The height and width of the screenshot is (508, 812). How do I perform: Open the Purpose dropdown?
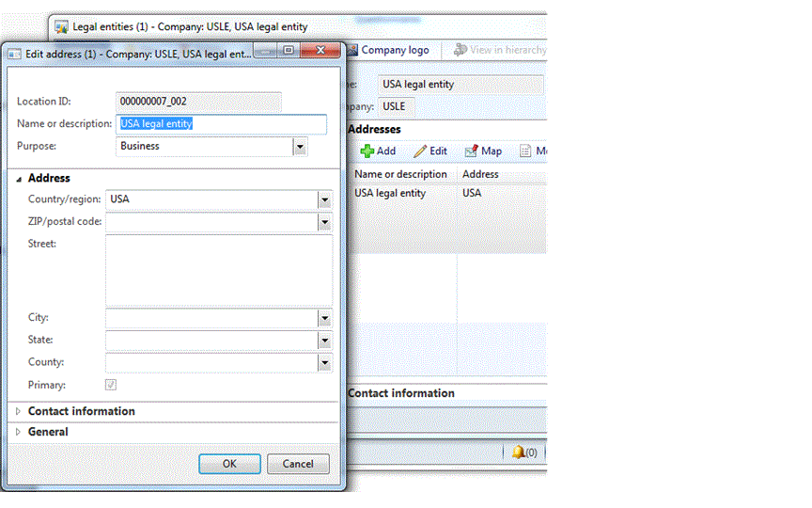point(300,146)
